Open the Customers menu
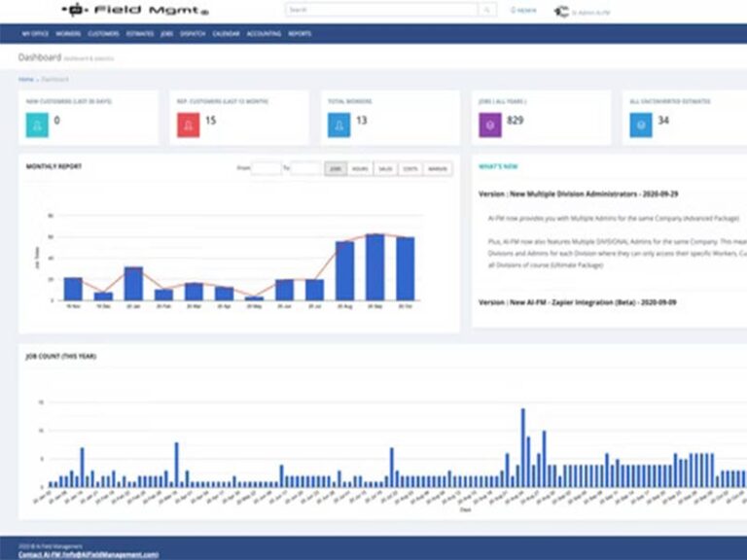747x560 pixels. (103, 34)
